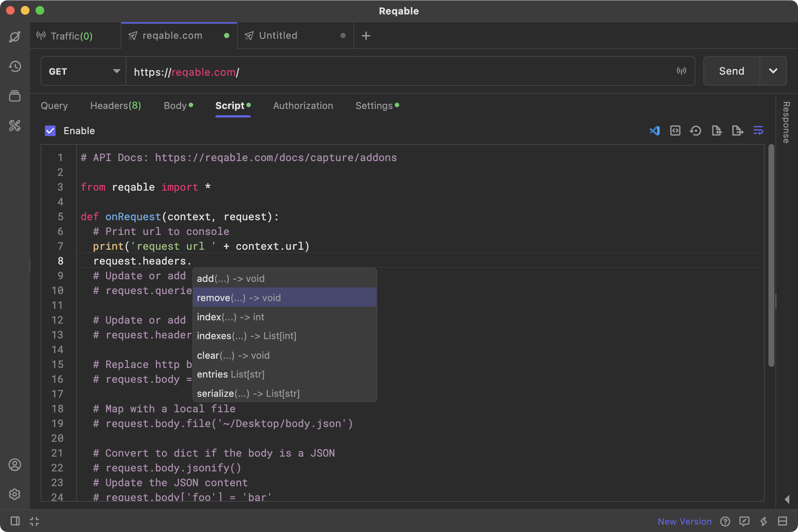Click the export script file icon

point(737,131)
